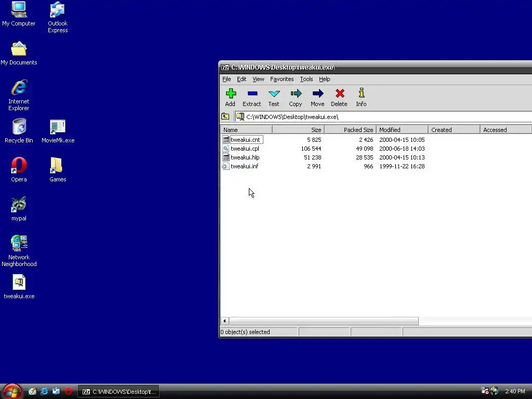Viewport: 532px width, 399px height.
Task: Open the File menu
Action: (x=227, y=79)
